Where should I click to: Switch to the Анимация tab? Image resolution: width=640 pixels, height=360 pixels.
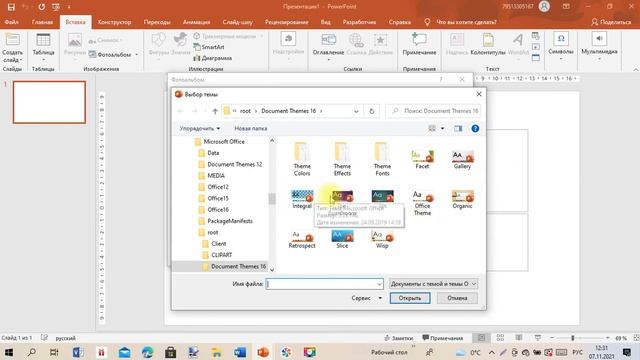196,22
